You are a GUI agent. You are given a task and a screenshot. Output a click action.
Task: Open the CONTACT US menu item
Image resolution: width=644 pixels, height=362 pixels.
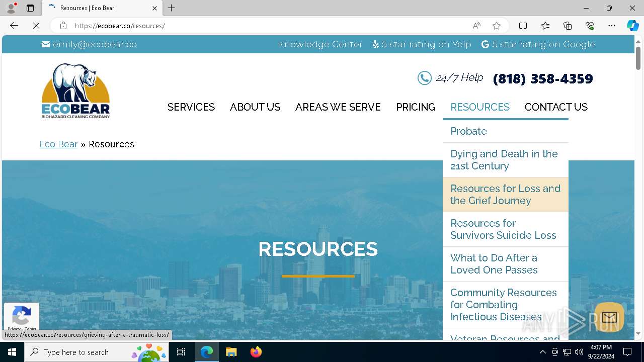pyautogui.click(x=556, y=107)
